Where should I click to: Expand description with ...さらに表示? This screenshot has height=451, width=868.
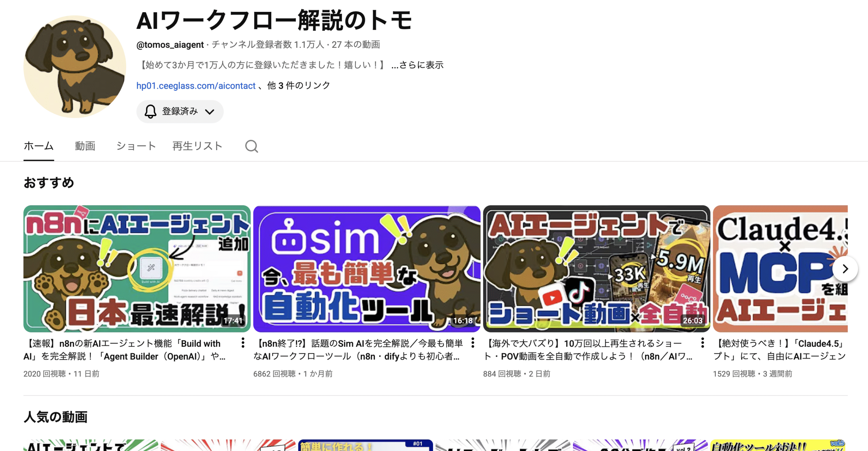[x=417, y=65]
